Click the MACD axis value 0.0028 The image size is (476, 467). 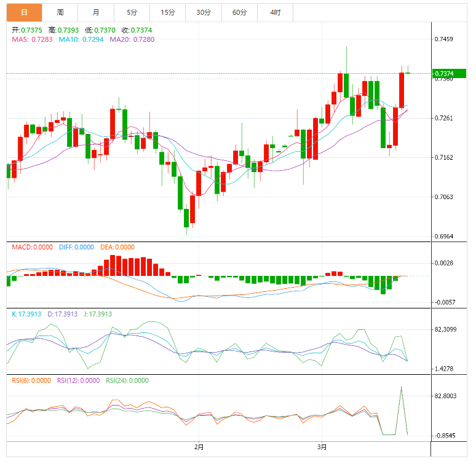(444, 263)
